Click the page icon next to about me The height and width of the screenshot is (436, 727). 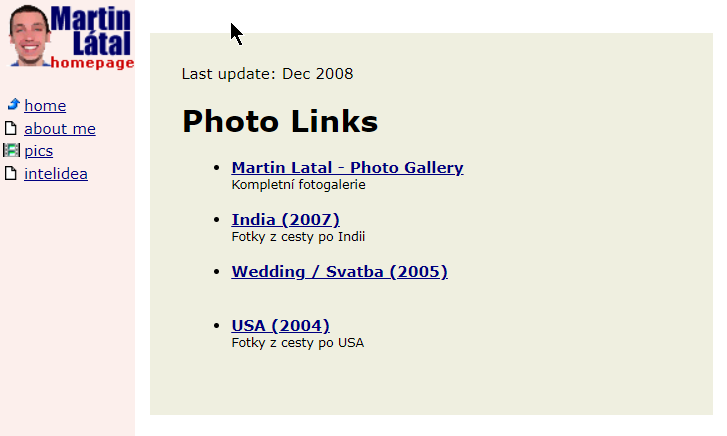click(10, 128)
